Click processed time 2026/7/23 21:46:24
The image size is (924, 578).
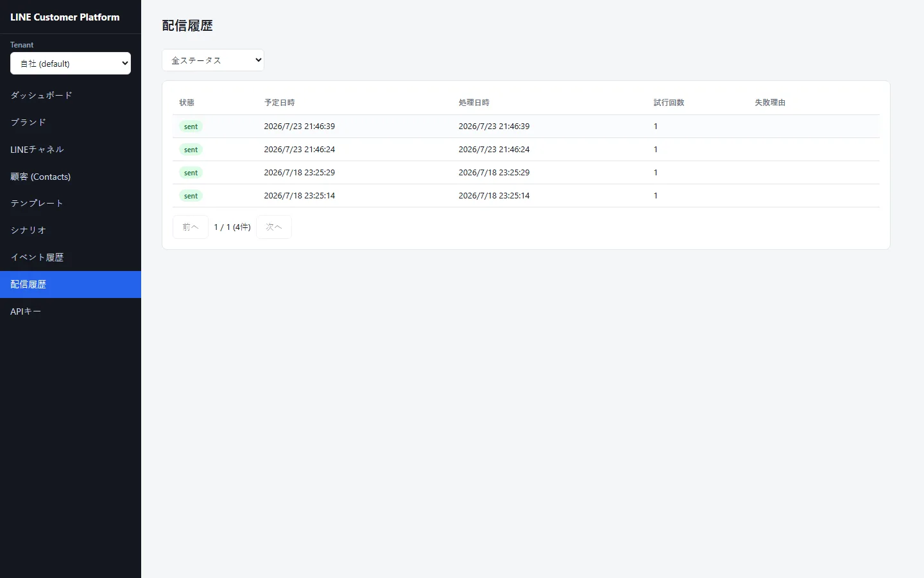(x=494, y=150)
